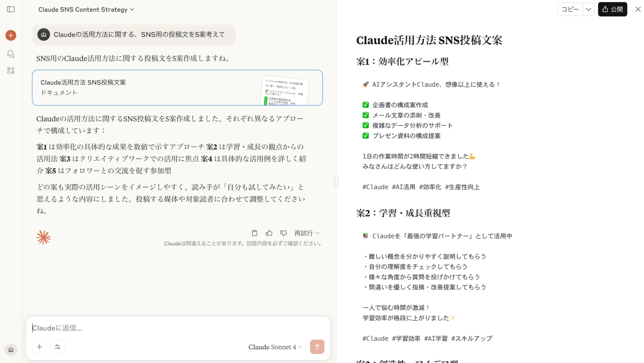Click the document preview thumbnail in the card

[285, 91]
